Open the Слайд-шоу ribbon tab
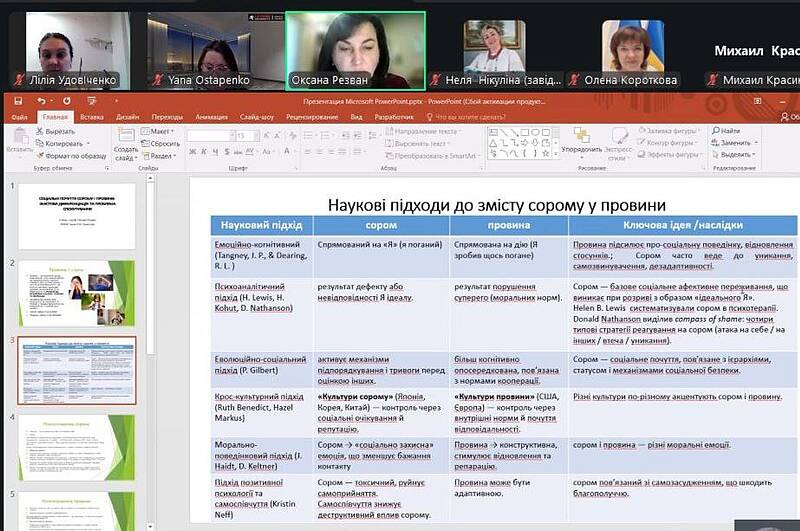 (x=257, y=117)
